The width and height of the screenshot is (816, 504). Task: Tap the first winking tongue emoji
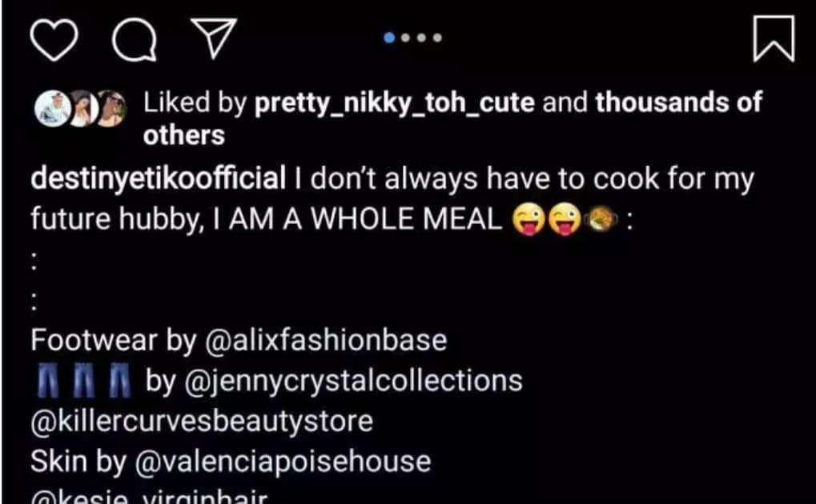point(529,219)
